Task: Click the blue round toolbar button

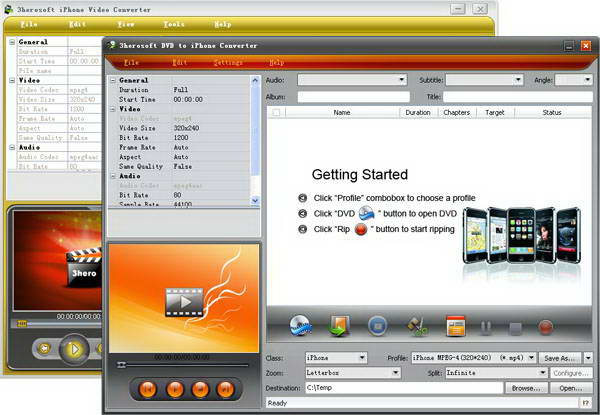Action: [x=378, y=326]
